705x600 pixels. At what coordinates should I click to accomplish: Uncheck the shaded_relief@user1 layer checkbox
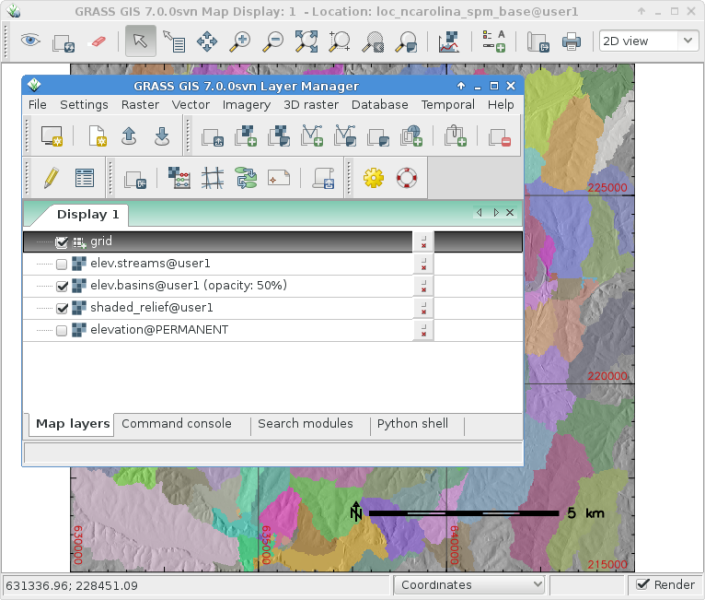coord(62,308)
